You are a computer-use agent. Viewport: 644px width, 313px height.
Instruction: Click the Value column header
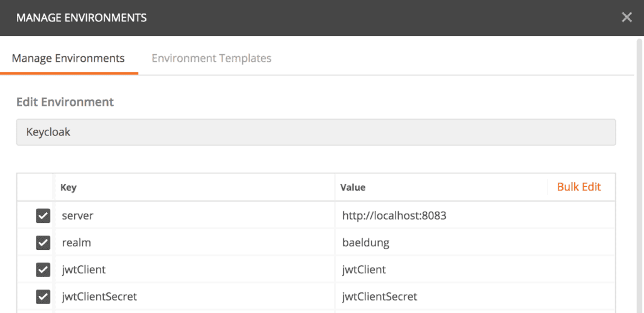click(353, 188)
